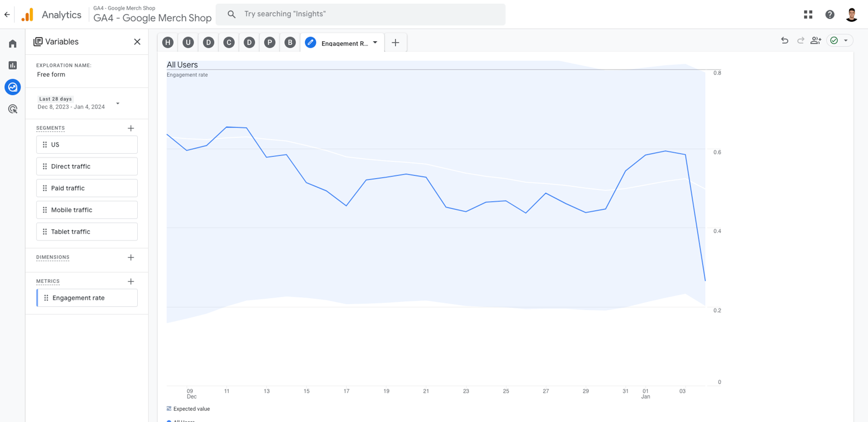Image resolution: width=868 pixels, height=422 pixels.
Task: Select the Engagement rate metric chip
Action: pyautogui.click(x=87, y=298)
